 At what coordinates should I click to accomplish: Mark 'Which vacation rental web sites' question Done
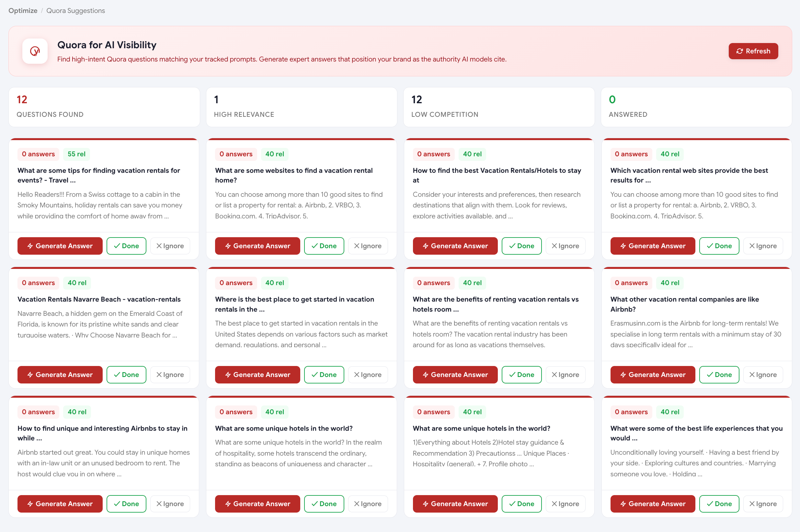[719, 246]
